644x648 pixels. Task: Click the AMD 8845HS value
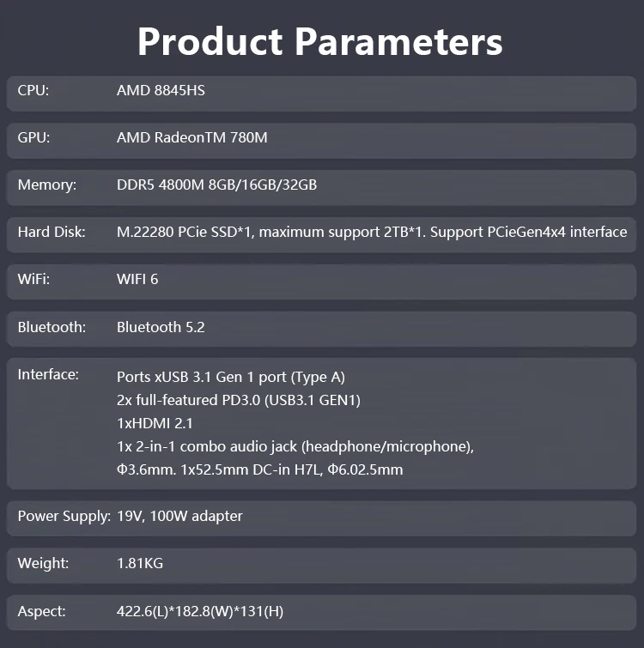click(161, 90)
